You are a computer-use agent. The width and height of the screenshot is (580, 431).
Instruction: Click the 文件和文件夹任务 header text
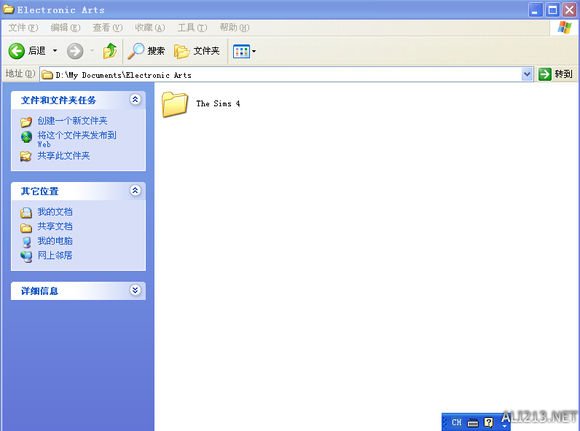point(58,100)
